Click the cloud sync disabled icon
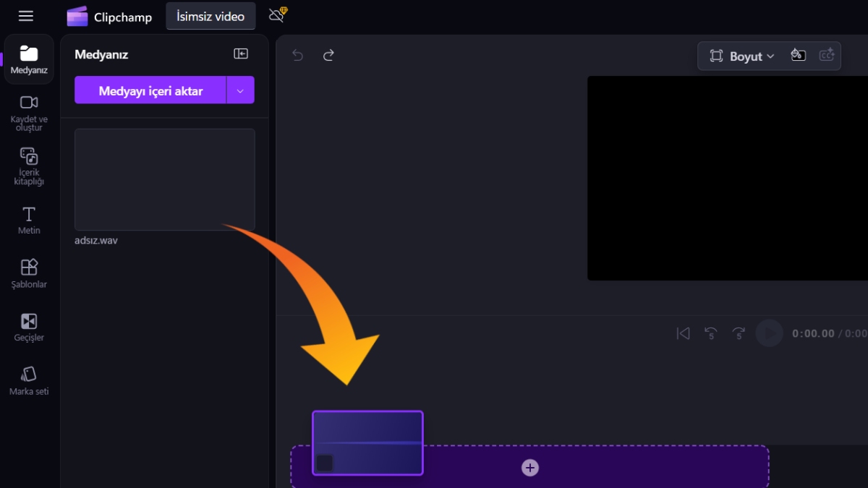Viewport: 868px width, 488px height. (x=277, y=15)
